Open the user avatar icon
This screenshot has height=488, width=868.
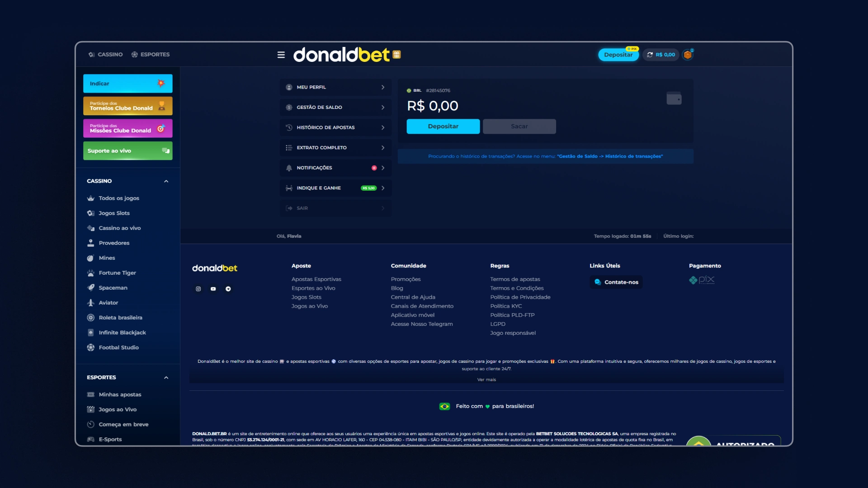688,55
